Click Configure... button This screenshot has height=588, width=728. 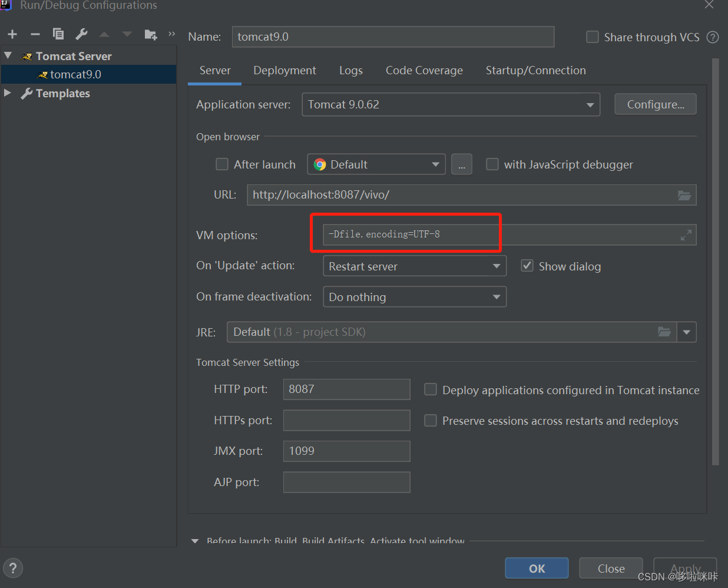(x=656, y=104)
